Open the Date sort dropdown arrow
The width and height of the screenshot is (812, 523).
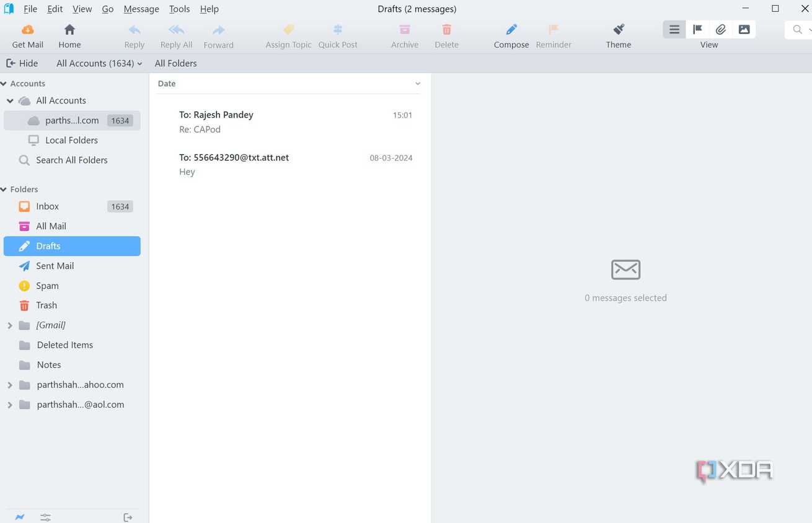(x=418, y=84)
